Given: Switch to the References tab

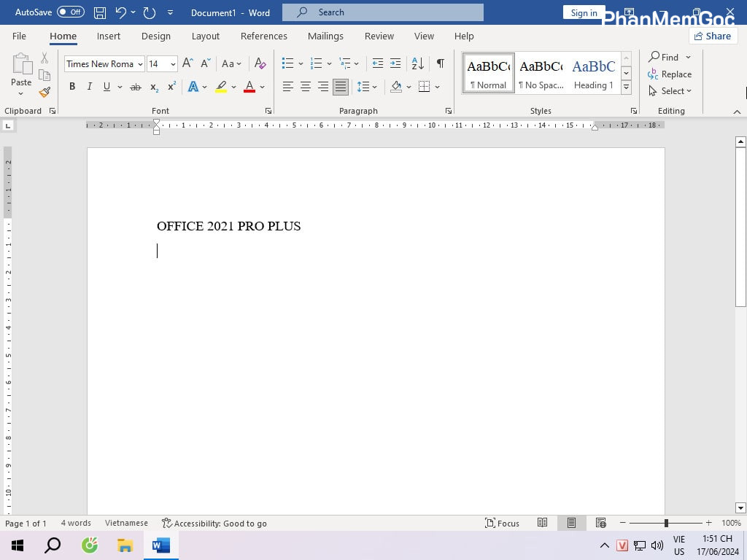Looking at the screenshot, I should point(263,36).
